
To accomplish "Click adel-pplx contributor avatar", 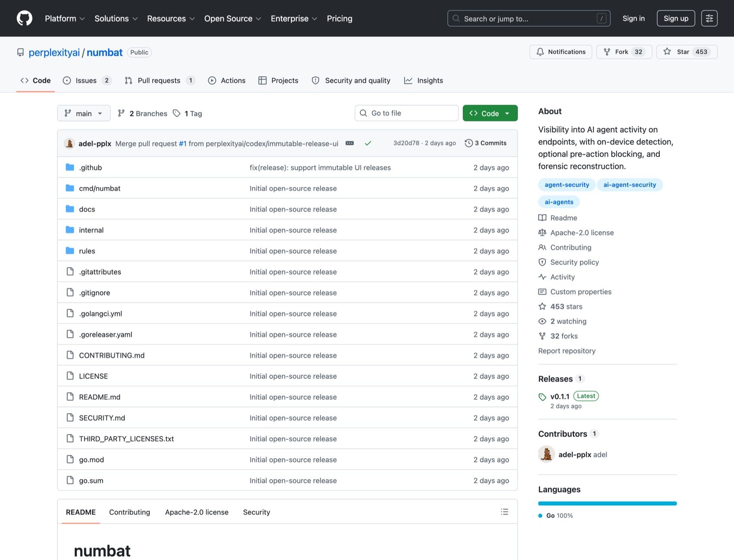I will [546, 454].
